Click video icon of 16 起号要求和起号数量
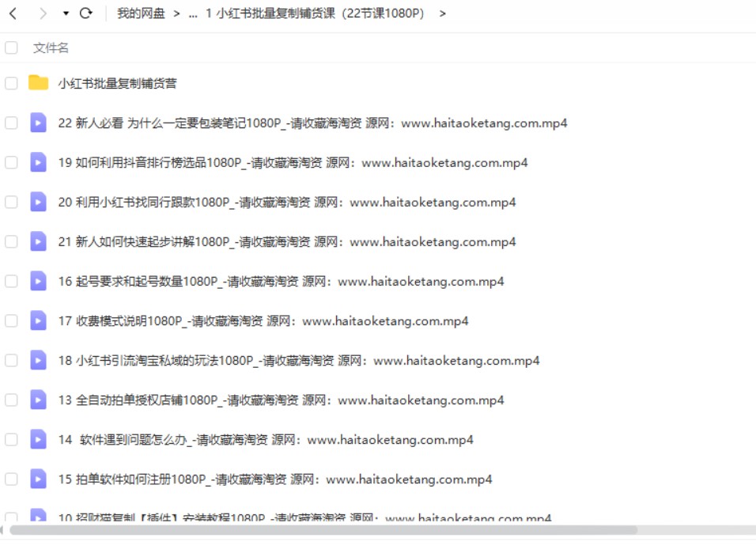Viewport: 756px width, 557px height. pyautogui.click(x=38, y=281)
